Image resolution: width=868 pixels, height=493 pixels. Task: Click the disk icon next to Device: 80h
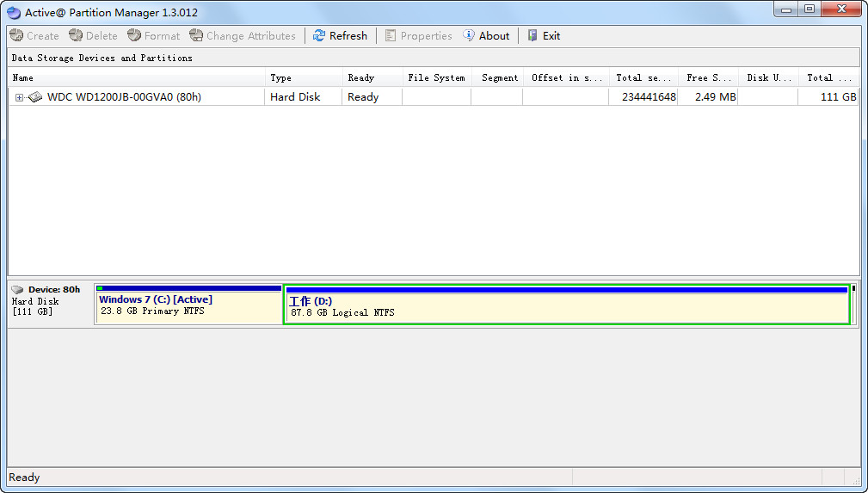point(18,290)
